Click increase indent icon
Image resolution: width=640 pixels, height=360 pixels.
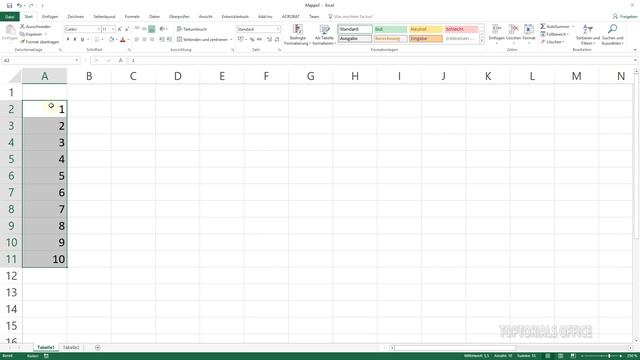tap(169, 40)
